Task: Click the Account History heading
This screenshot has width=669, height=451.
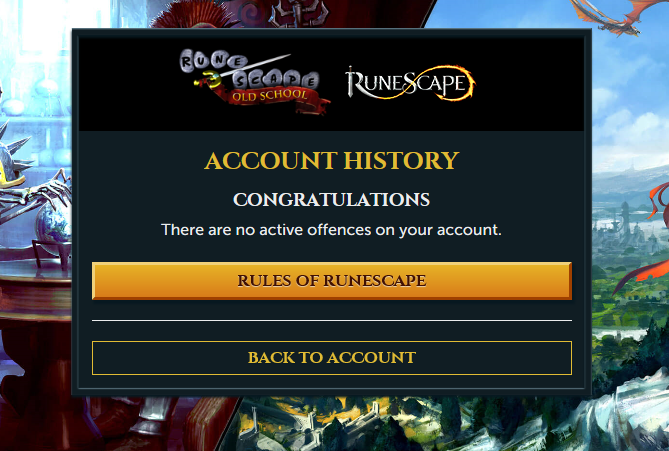Action: pos(332,160)
